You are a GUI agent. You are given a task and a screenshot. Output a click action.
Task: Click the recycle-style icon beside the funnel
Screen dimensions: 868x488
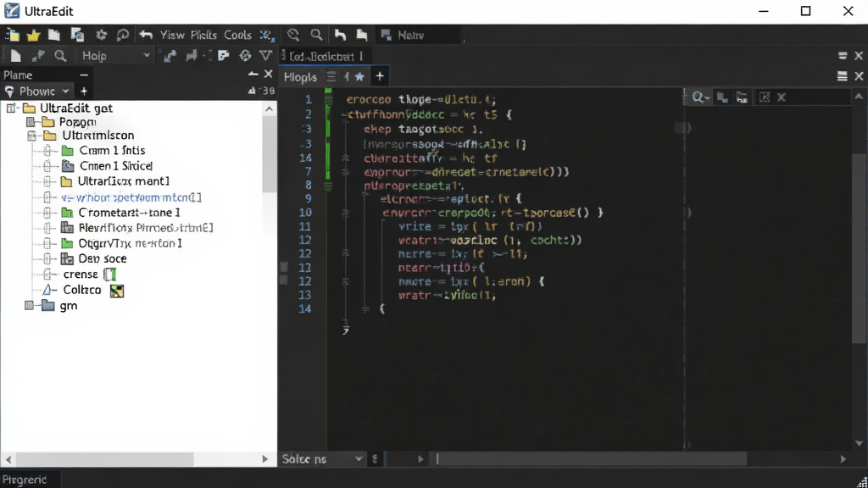tap(245, 55)
